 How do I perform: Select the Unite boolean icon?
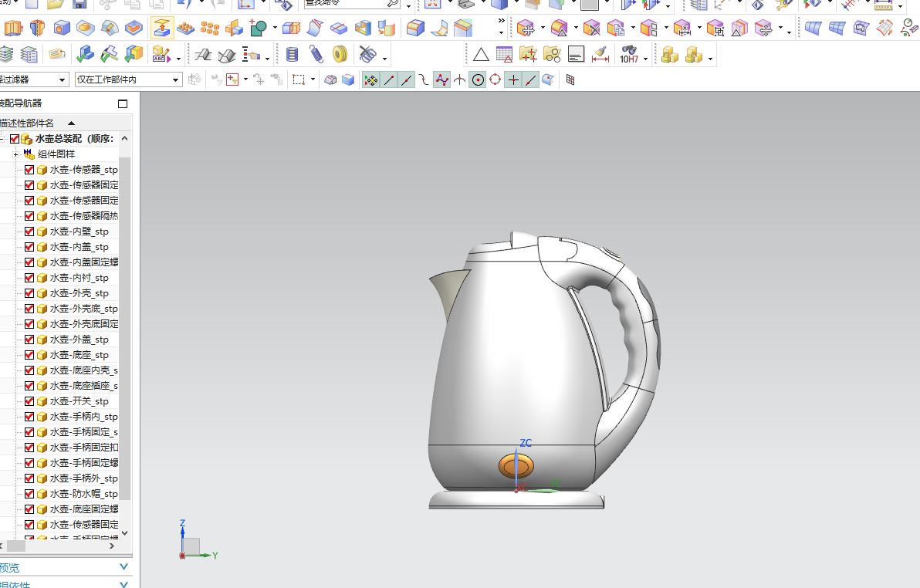pyautogui.click(x=258, y=28)
